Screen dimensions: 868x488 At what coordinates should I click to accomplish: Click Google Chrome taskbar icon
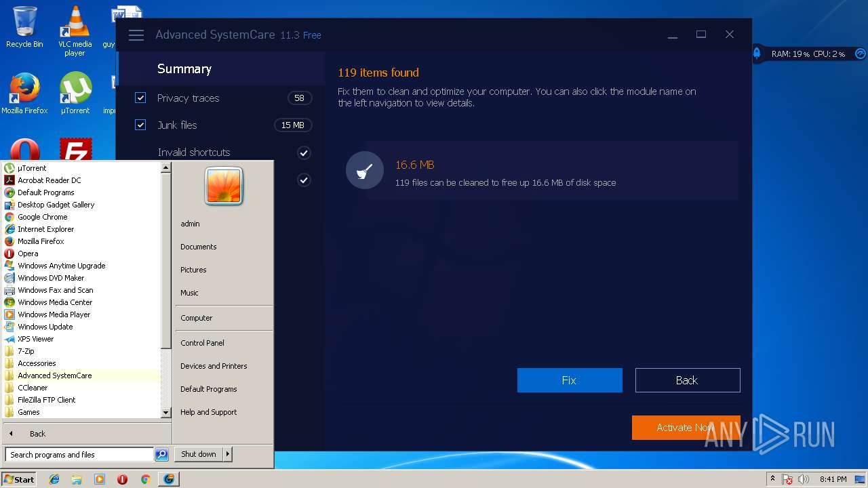pos(145,479)
